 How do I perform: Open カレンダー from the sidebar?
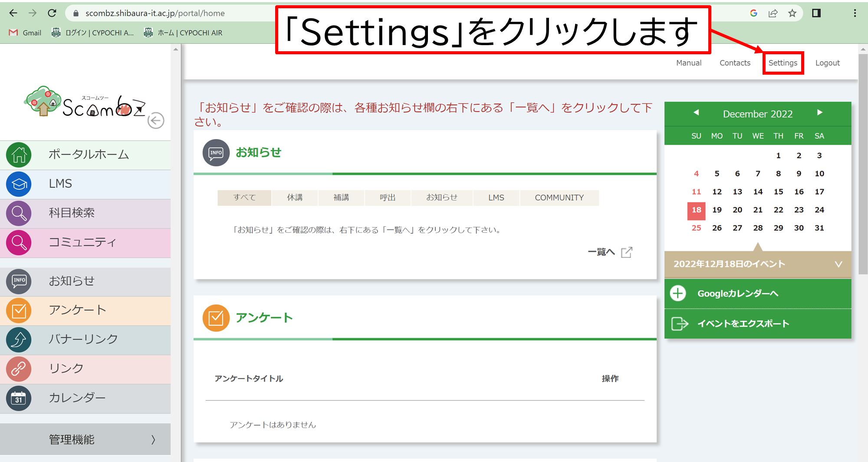[x=85, y=398]
